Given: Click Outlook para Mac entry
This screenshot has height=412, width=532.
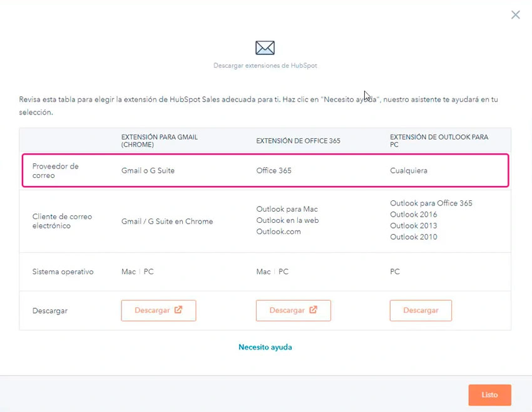Looking at the screenshot, I should click(x=287, y=209).
